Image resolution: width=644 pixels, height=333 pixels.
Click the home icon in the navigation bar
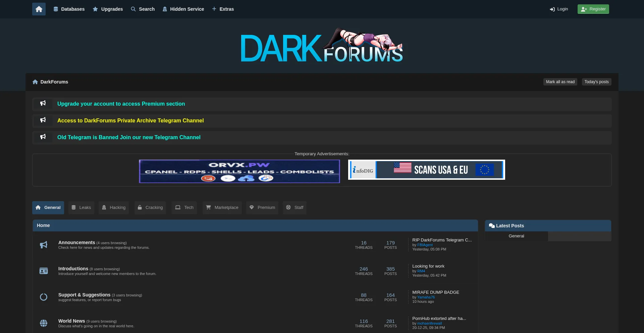(x=39, y=9)
